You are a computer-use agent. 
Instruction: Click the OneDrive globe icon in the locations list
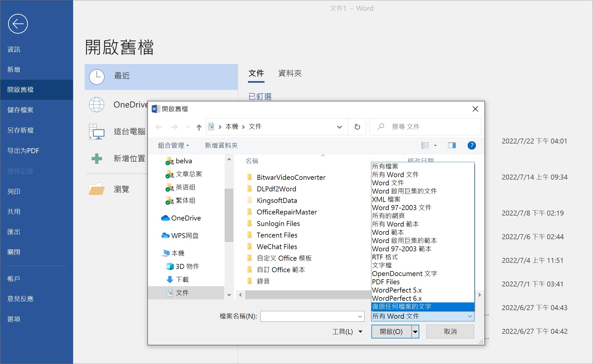tap(96, 104)
